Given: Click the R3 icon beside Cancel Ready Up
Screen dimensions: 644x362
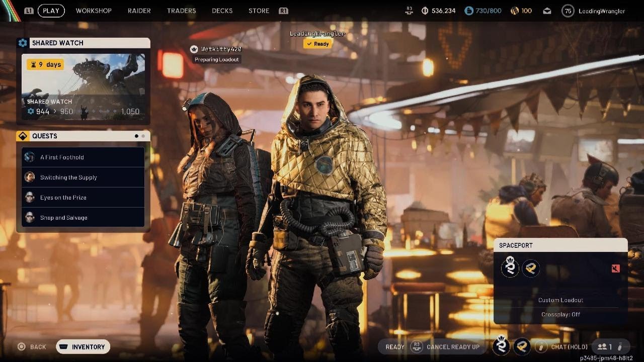Looking at the screenshot, I should 417,346.
